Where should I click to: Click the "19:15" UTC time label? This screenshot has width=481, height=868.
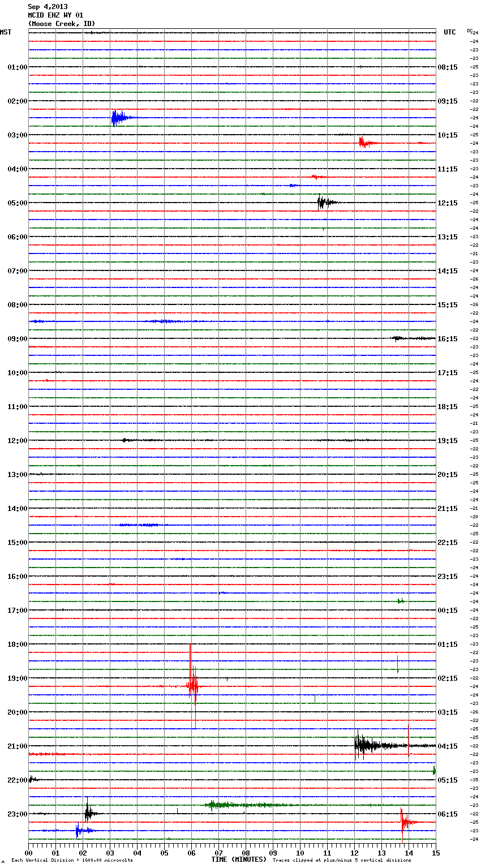point(448,440)
